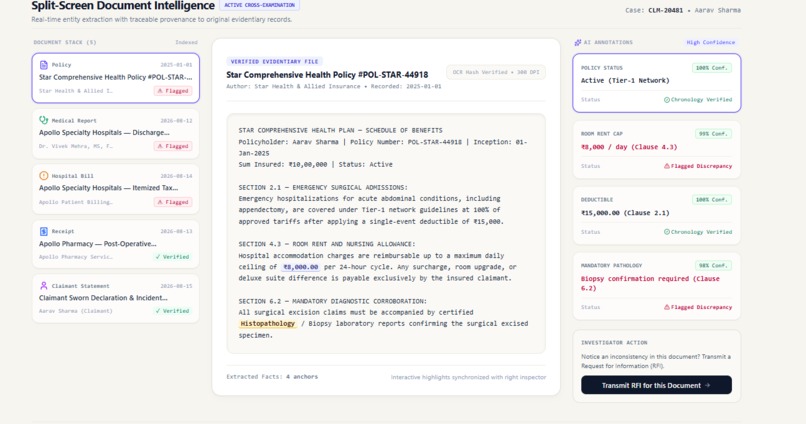Click the Policy document file icon

coord(44,65)
